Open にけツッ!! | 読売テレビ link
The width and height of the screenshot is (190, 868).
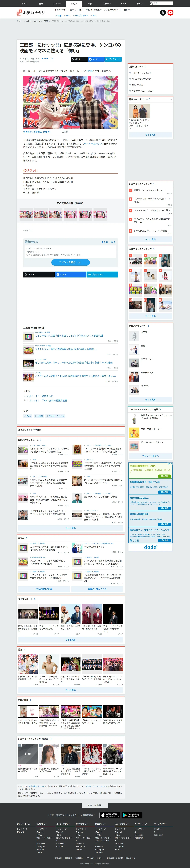40,396
